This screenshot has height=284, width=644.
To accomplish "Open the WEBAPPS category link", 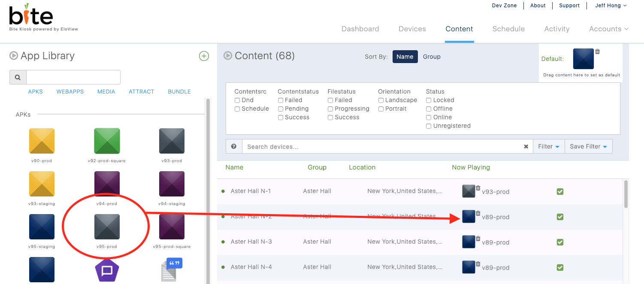I will 70,92.
